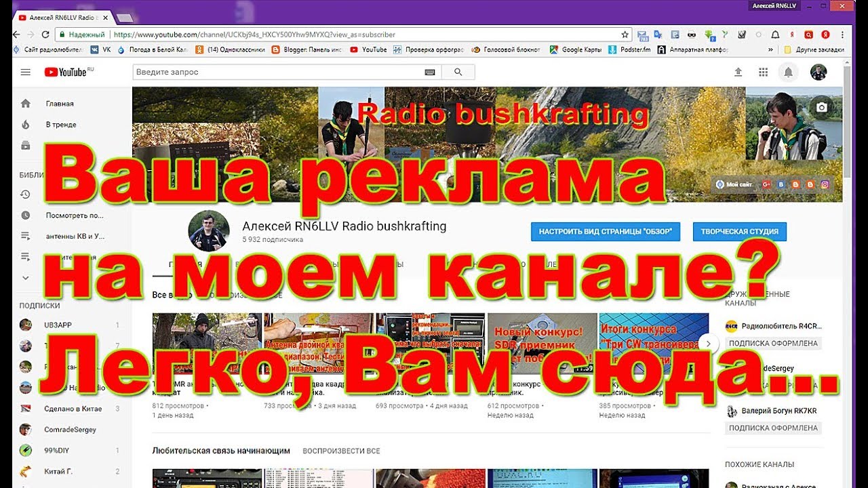Screen dimensions: 868x488
Task: Click the 5 932 подписчика count
Action: [273, 240]
